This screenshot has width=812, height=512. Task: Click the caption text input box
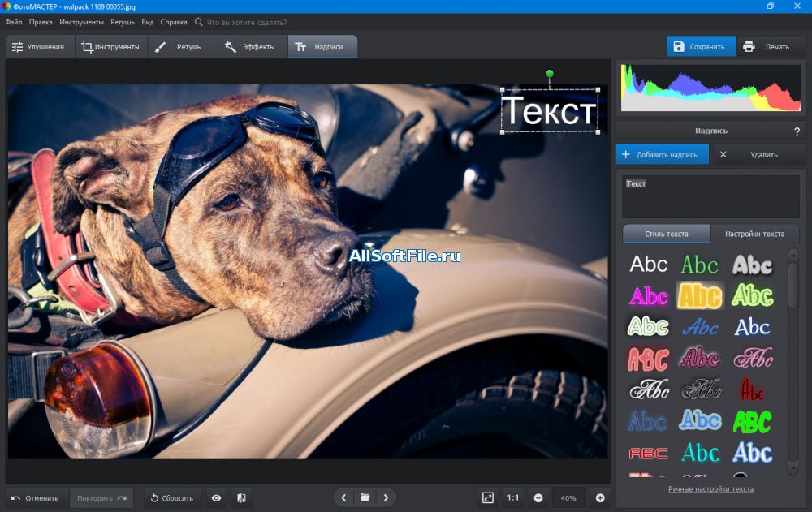click(x=710, y=196)
